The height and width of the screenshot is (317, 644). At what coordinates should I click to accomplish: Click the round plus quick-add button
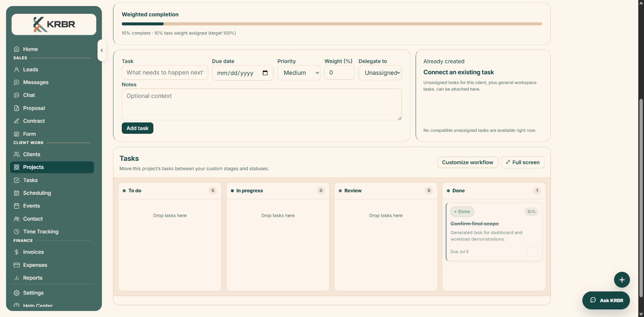(622, 280)
